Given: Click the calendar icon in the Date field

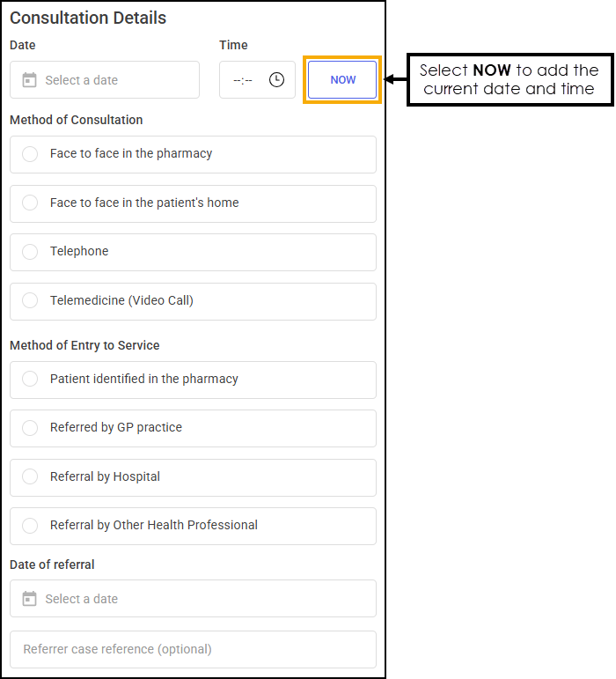Looking at the screenshot, I should coord(29,80).
